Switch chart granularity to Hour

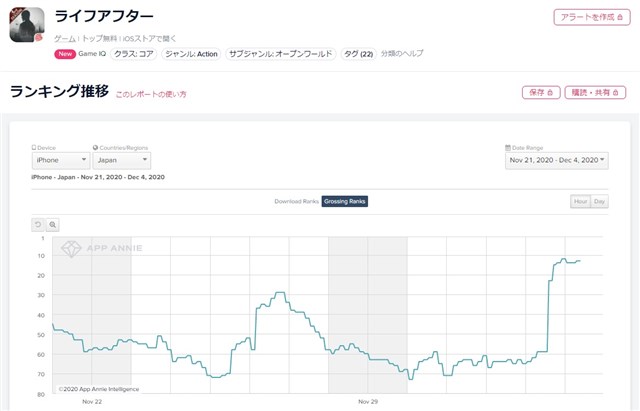point(580,201)
